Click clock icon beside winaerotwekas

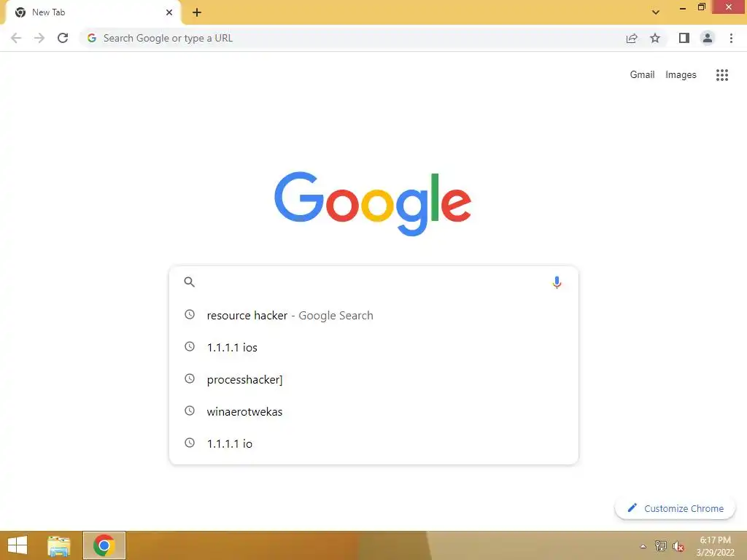pyautogui.click(x=190, y=411)
